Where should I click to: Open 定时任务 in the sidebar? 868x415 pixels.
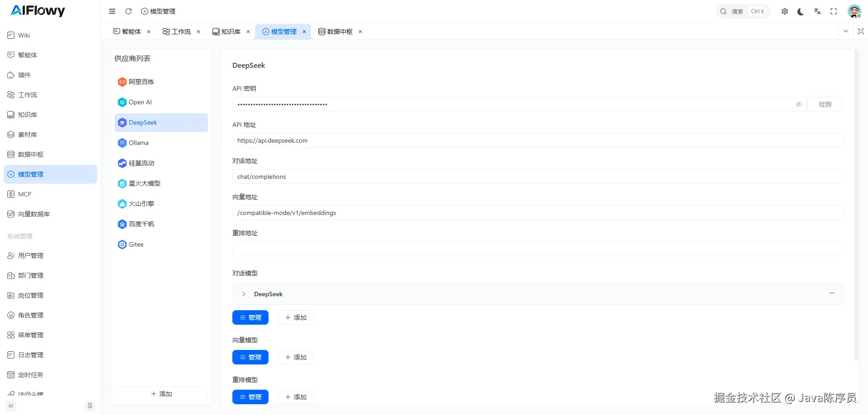point(50,375)
